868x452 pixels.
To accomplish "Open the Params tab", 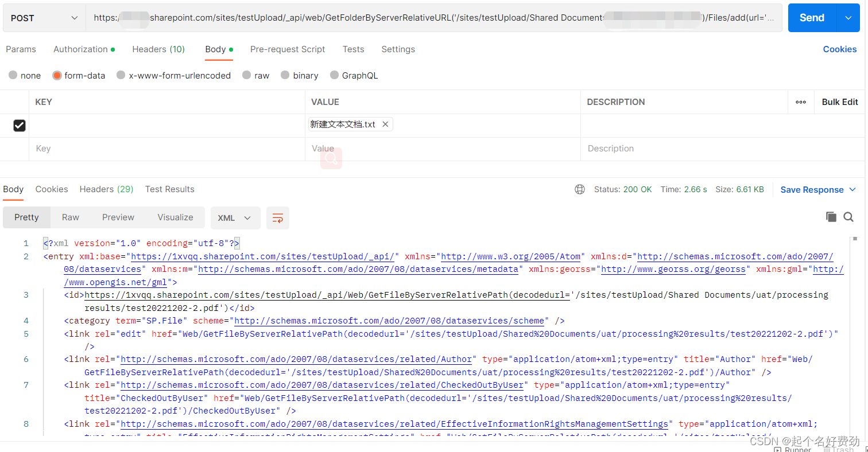I will pyautogui.click(x=21, y=49).
